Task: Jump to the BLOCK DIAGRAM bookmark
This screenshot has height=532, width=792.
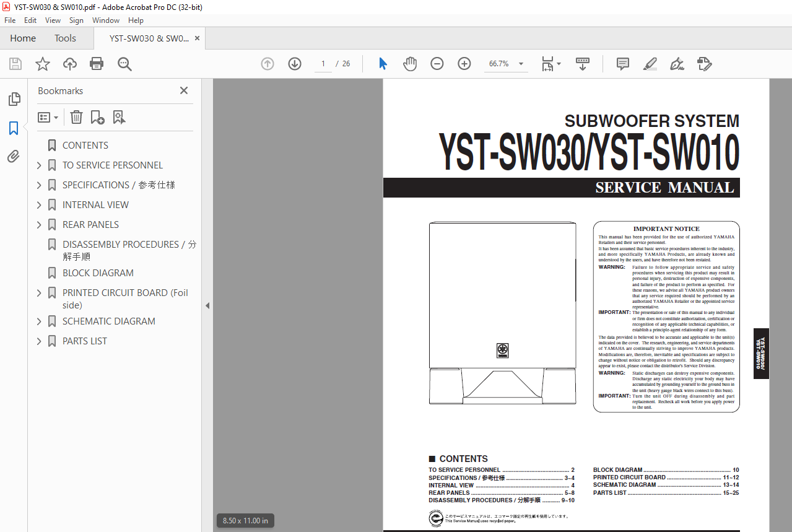Action: [x=98, y=273]
